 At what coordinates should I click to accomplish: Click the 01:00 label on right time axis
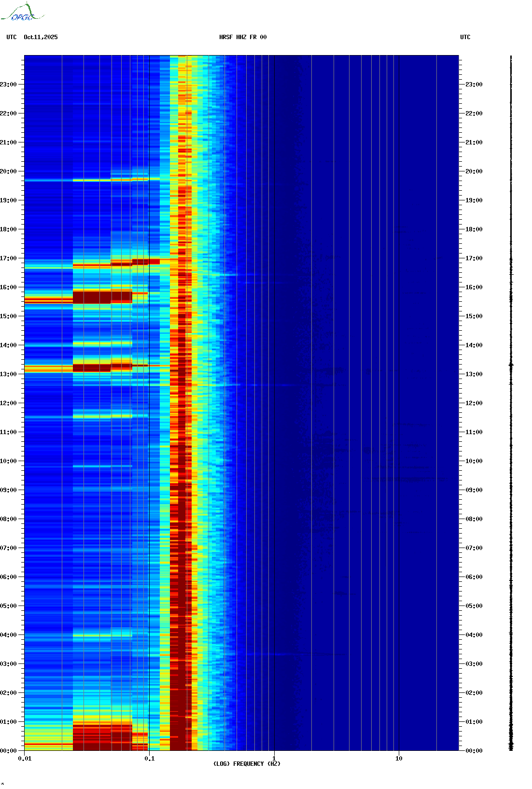[474, 722]
